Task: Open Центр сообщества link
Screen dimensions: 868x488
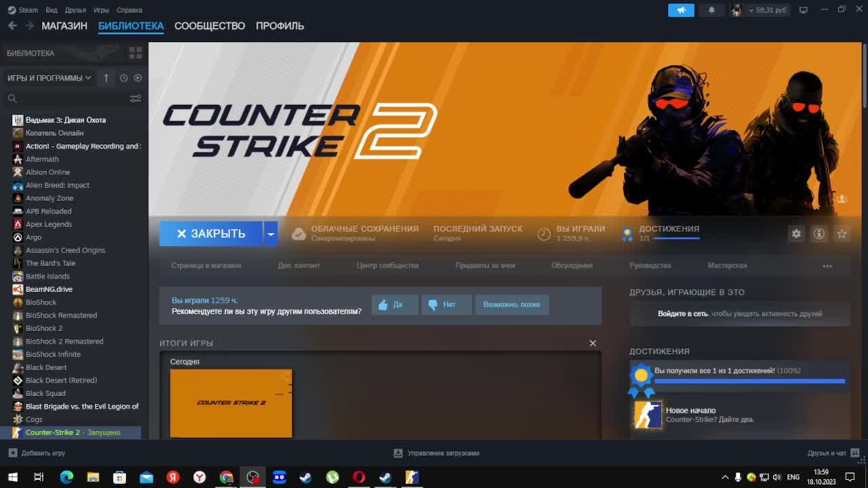Action: pyautogui.click(x=387, y=266)
